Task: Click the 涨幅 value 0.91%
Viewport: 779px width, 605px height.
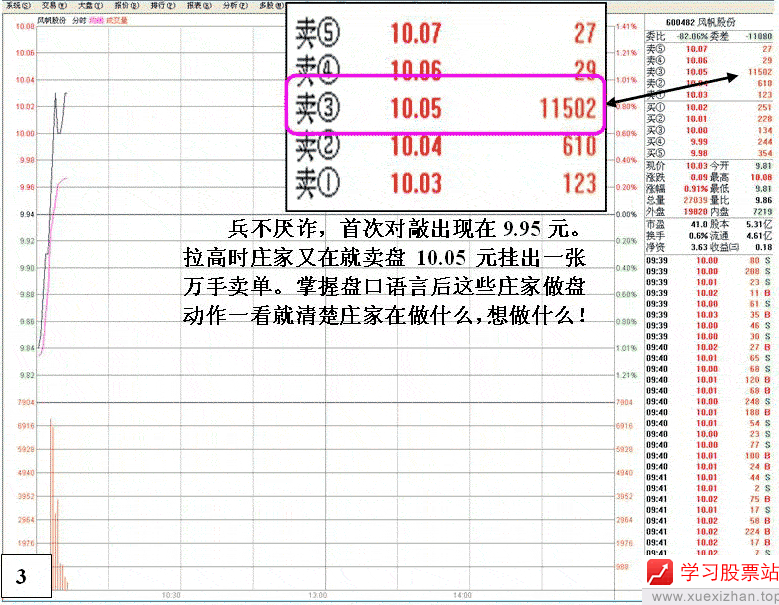Action: click(x=696, y=188)
